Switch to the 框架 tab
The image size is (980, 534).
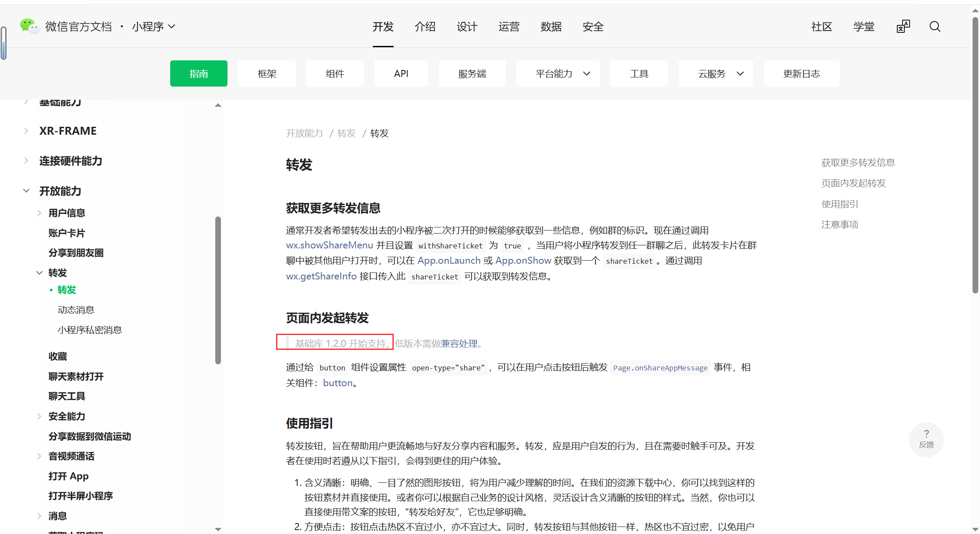[x=267, y=73]
